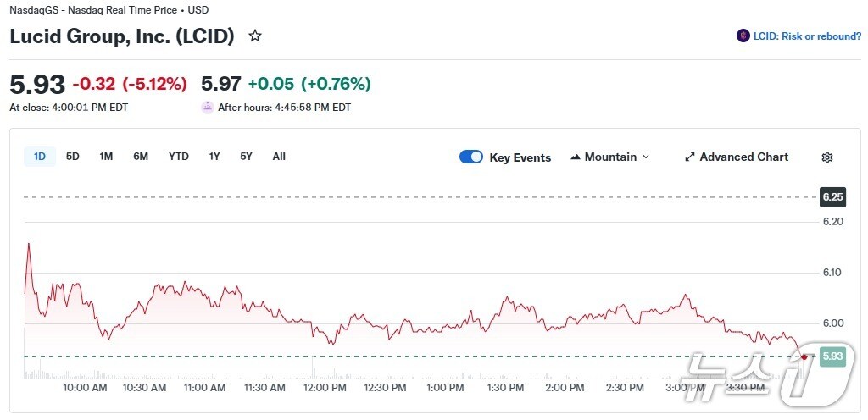Screen dimensions: 868x420
Task: Click the Advanced Chart expand arrows icon
Action: tap(690, 157)
